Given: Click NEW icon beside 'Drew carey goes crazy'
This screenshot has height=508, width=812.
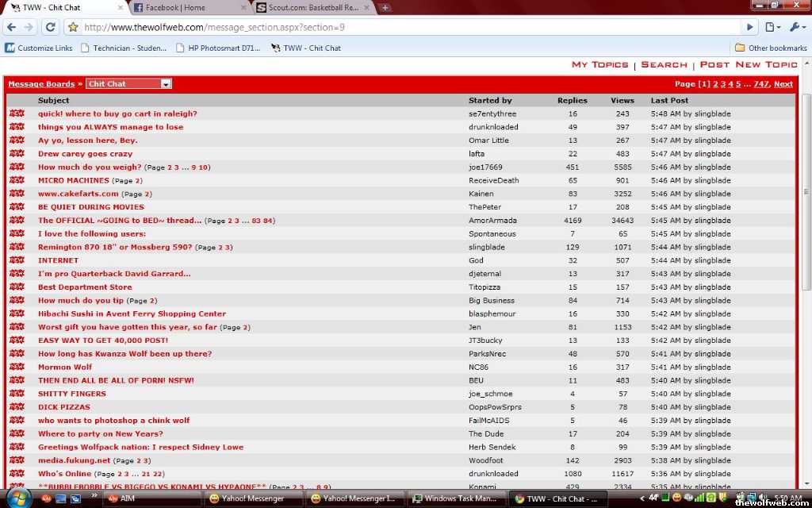Looking at the screenshot, I should coord(17,154).
